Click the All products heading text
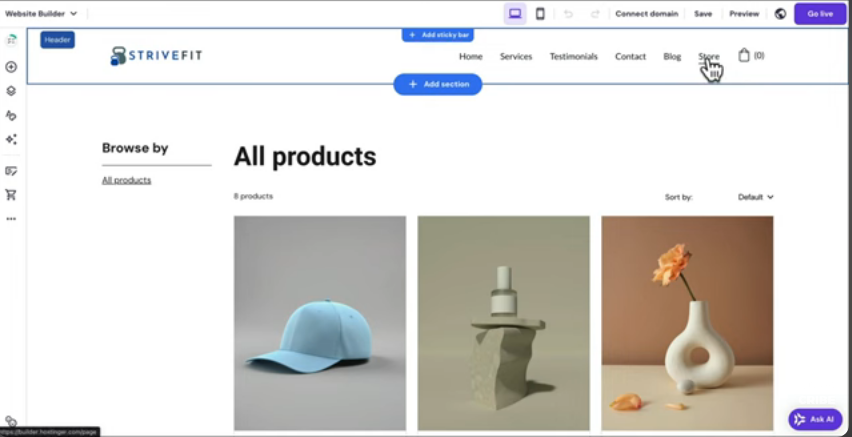The image size is (852, 437). point(305,157)
